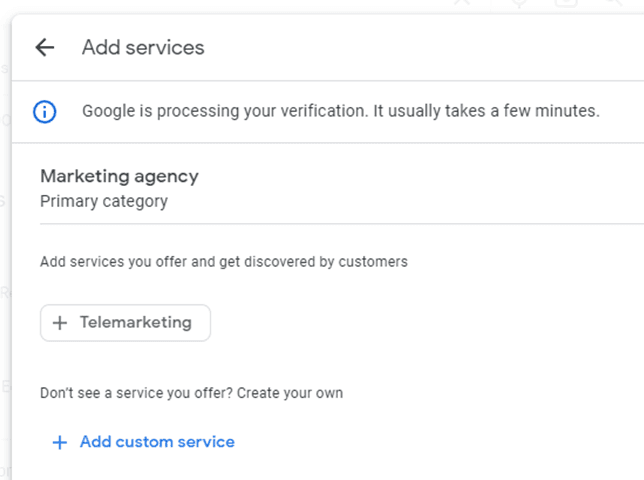
Task: Add the Telemarketing service chip
Action: point(125,323)
